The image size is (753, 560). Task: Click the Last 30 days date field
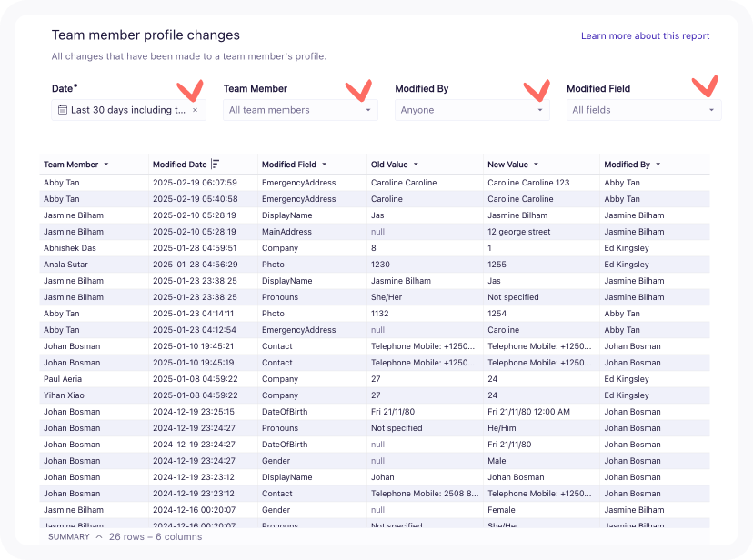pyautogui.click(x=127, y=110)
